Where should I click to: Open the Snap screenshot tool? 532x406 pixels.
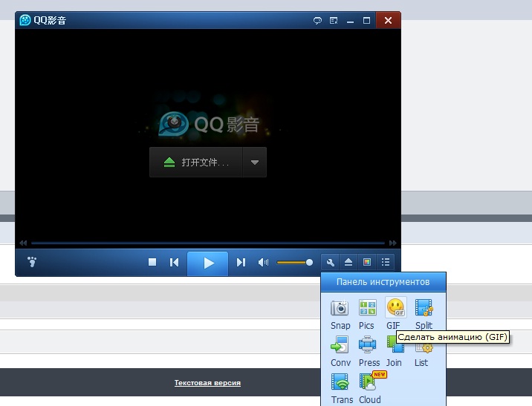click(x=340, y=309)
